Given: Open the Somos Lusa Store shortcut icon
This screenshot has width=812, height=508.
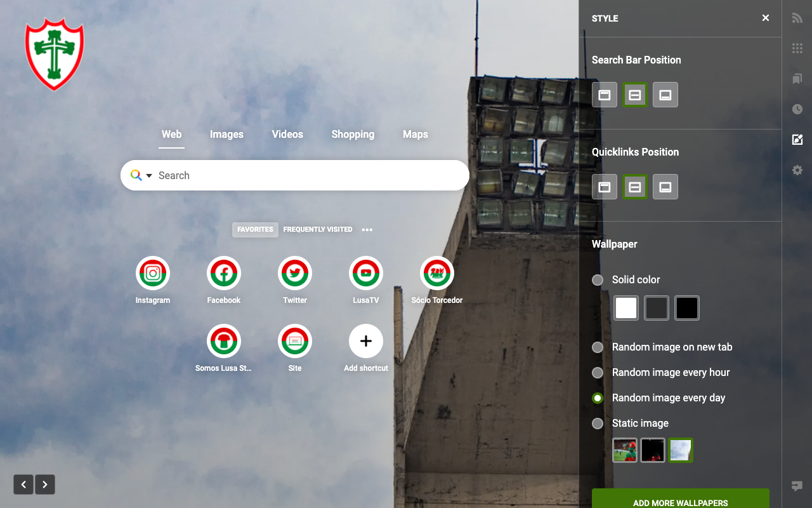Looking at the screenshot, I should (x=224, y=341).
